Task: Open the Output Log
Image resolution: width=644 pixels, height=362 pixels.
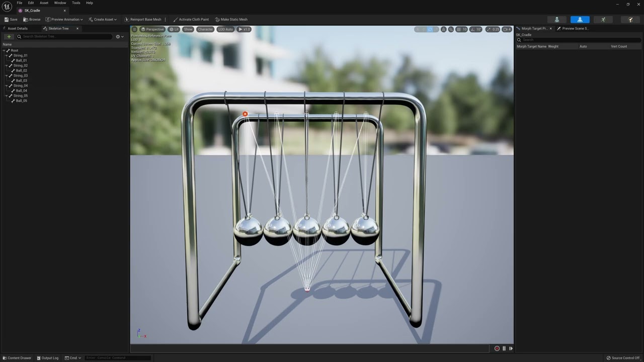Action: 47,358
